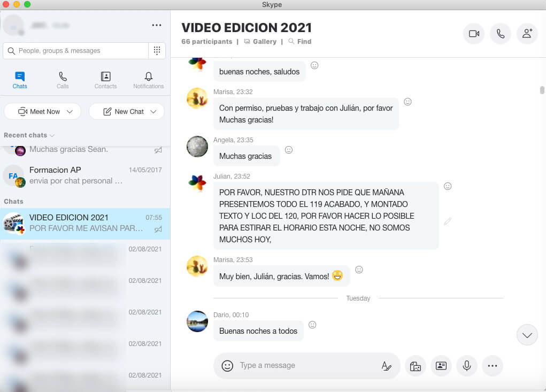Add files or media to the message
The image size is (546, 392).
[416, 366]
